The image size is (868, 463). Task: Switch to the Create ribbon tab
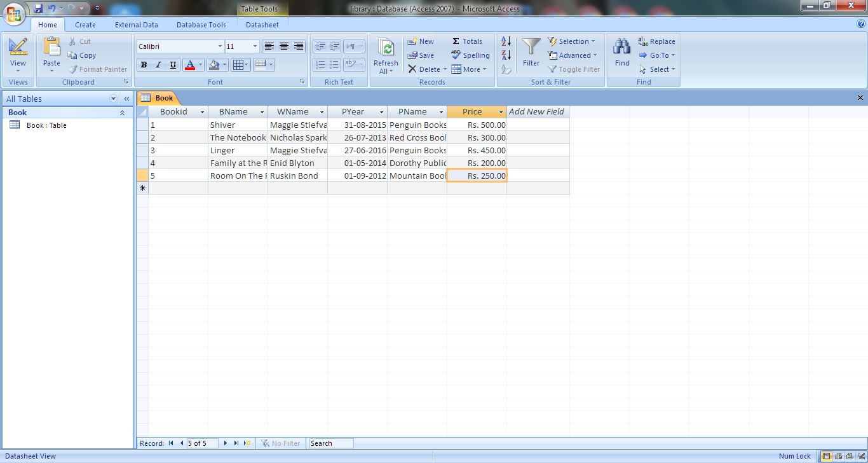(85, 25)
